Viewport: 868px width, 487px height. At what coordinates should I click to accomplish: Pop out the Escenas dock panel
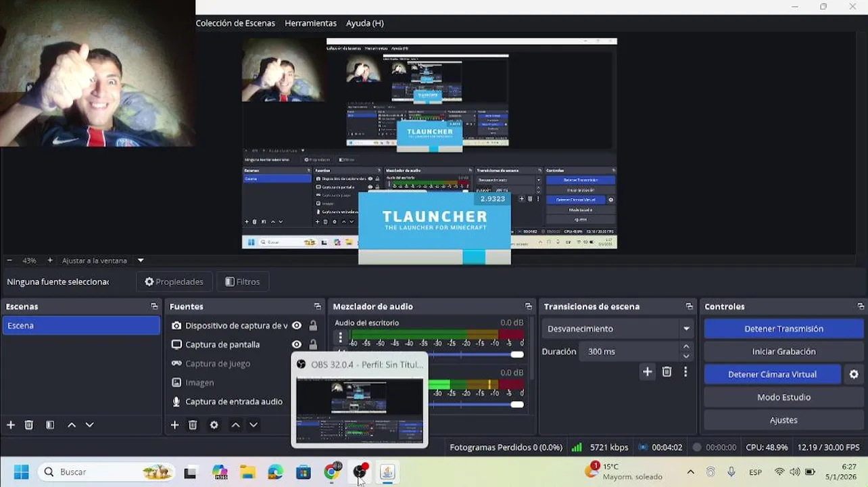(154, 306)
